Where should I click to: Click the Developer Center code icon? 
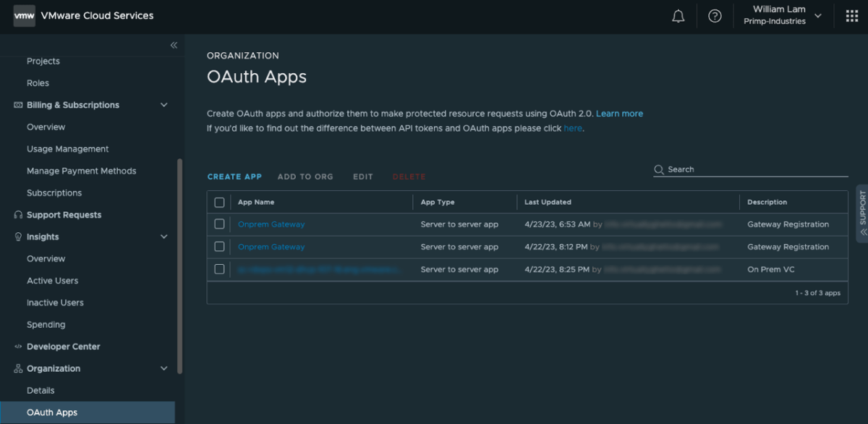[x=19, y=347]
